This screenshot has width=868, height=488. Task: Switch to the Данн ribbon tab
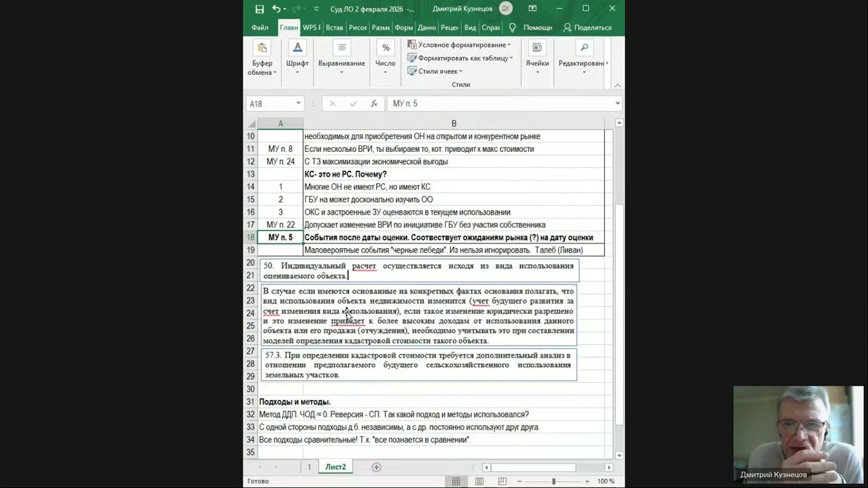click(427, 28)
